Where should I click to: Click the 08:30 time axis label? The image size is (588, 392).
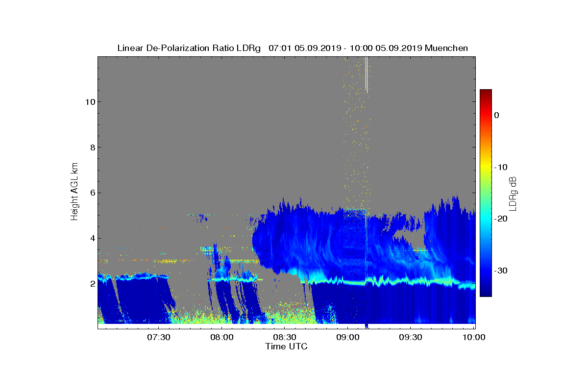click(x=285, y=338)
